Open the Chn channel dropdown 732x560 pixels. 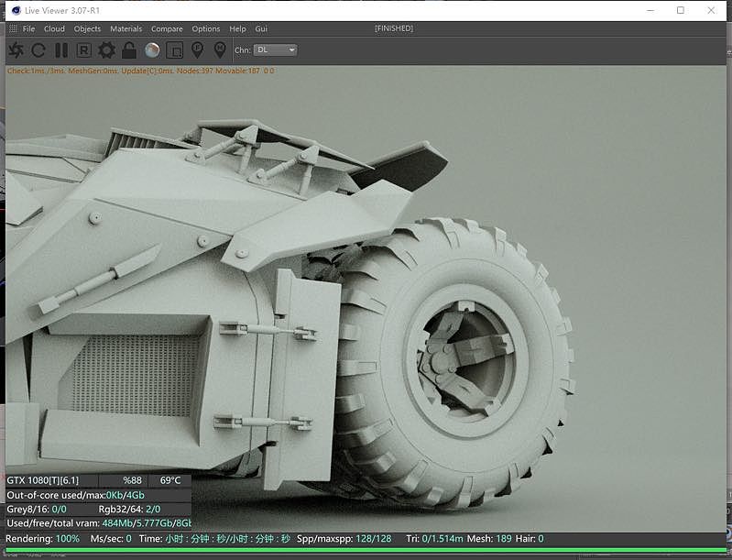coord(276,49)
